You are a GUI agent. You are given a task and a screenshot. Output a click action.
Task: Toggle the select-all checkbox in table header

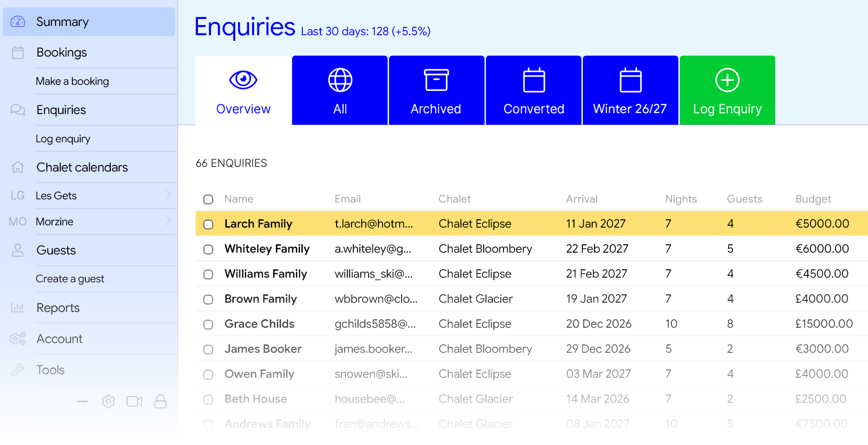click(208, 199)
